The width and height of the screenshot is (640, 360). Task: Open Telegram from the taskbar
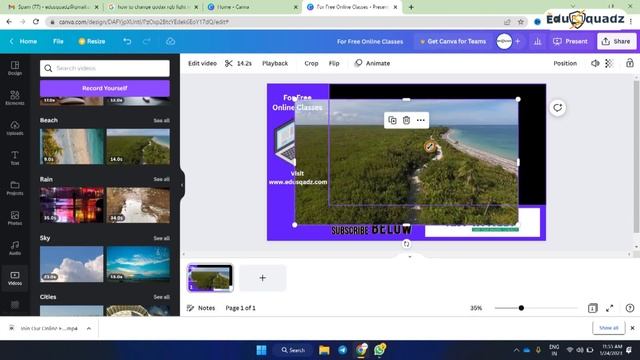click(x=342, y=350)
